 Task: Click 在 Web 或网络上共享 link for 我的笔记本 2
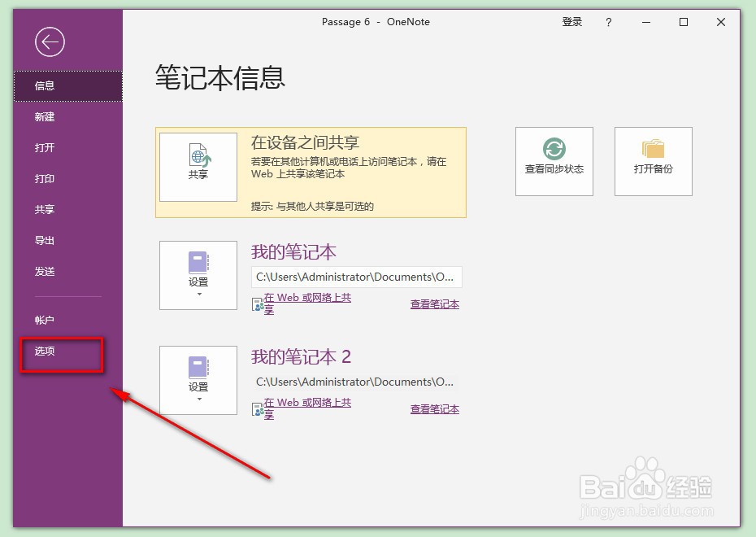pyautogui.click(x=307, y=408)
